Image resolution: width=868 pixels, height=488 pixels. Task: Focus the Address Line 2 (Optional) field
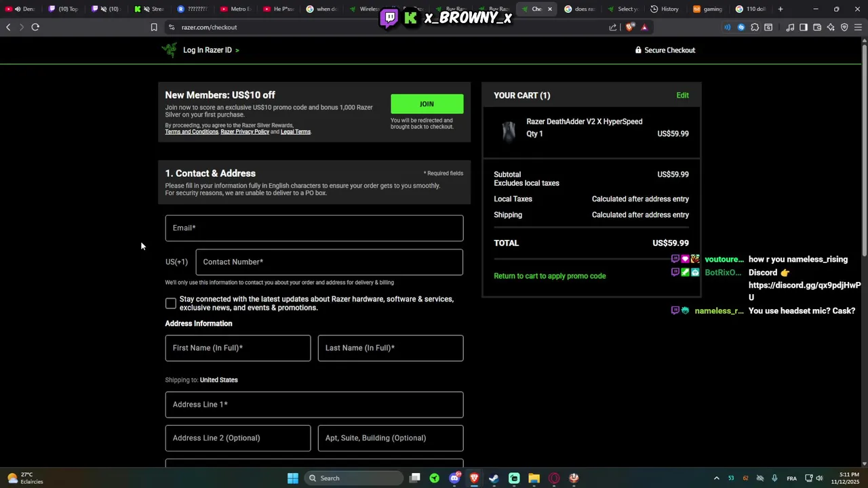pyautogui.click(x=238, y=438)
